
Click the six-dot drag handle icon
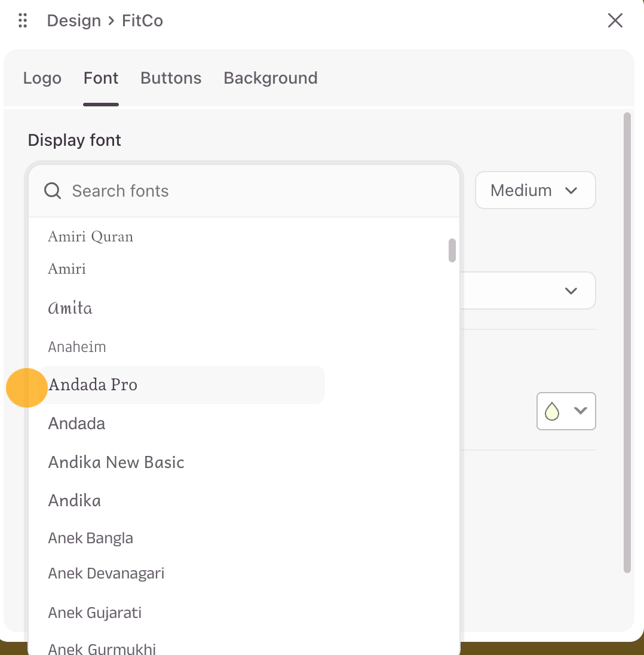[23, 20]
